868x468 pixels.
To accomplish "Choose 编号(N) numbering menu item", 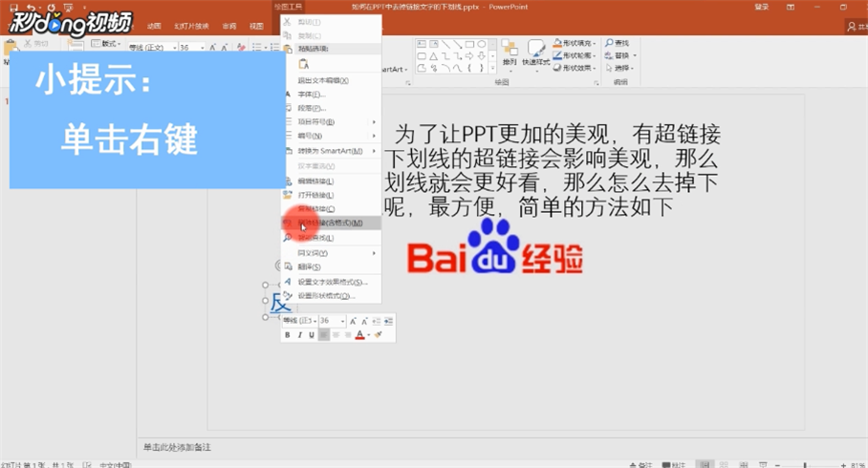I will coord(331,136).
